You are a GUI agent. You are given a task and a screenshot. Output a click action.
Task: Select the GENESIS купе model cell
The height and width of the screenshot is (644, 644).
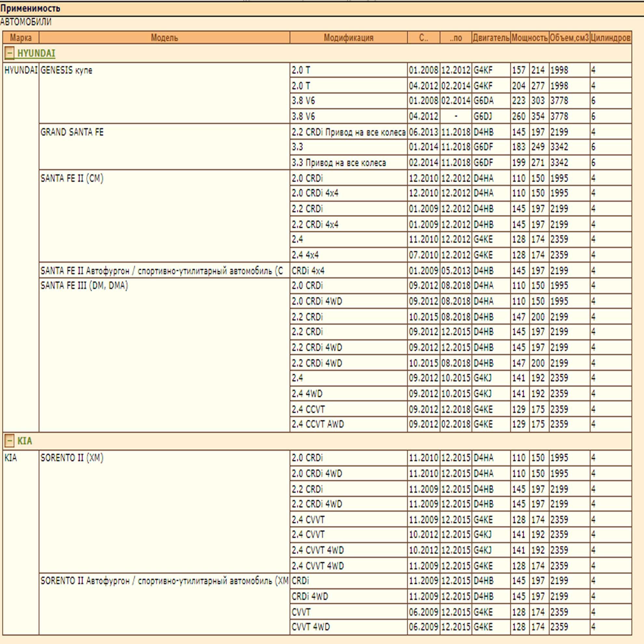pyautogui.click(x=164, y=93)
